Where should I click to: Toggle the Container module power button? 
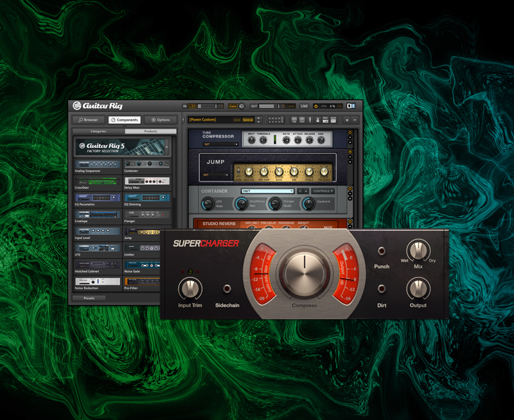[x=350, y=189]
